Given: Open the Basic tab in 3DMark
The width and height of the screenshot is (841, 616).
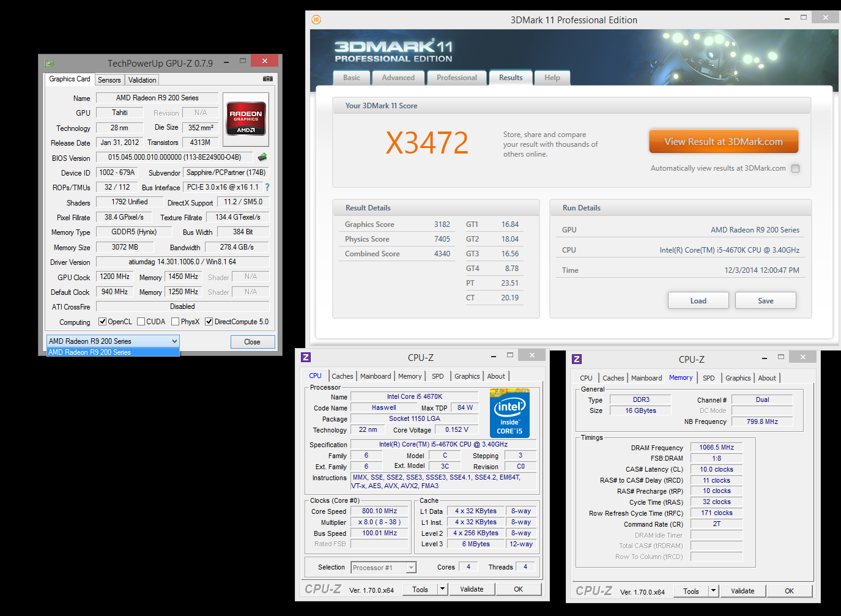Looking at the screenshot, I should pos(352,78).
